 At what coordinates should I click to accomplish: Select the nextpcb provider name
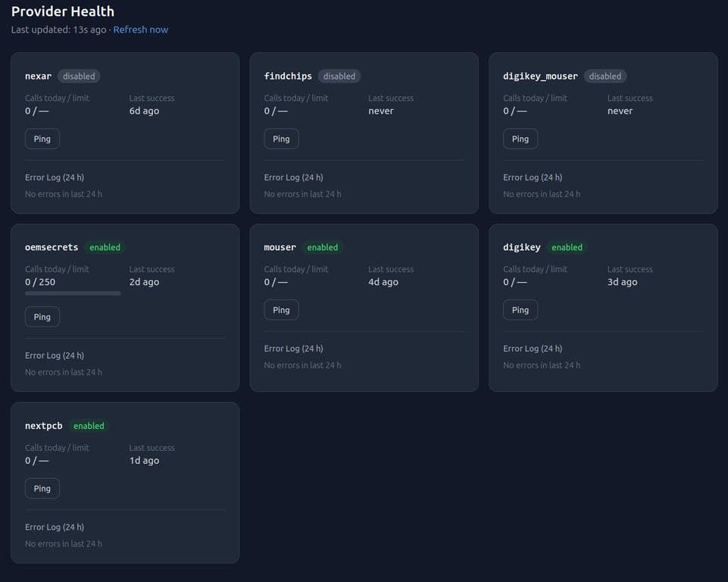click(44, 426)
